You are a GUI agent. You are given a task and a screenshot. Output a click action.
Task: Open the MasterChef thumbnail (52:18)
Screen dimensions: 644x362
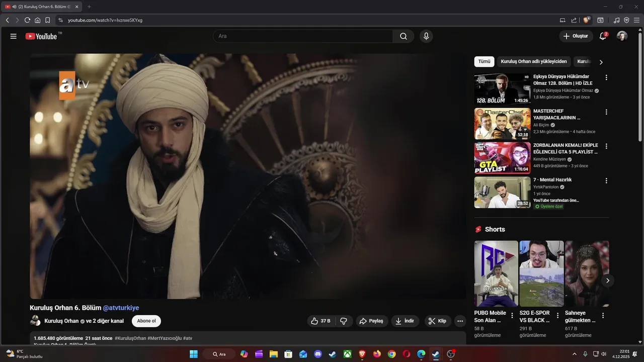[x=502, y=124]
